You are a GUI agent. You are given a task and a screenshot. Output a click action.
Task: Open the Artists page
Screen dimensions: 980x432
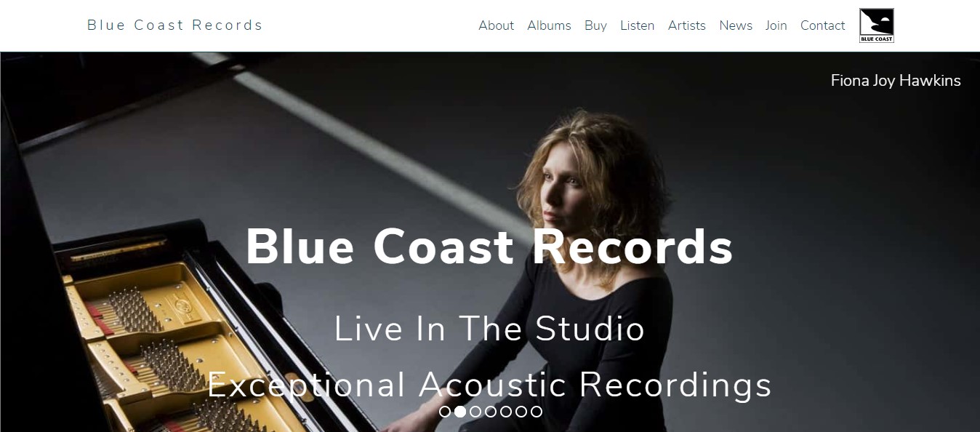pos(687,25)
